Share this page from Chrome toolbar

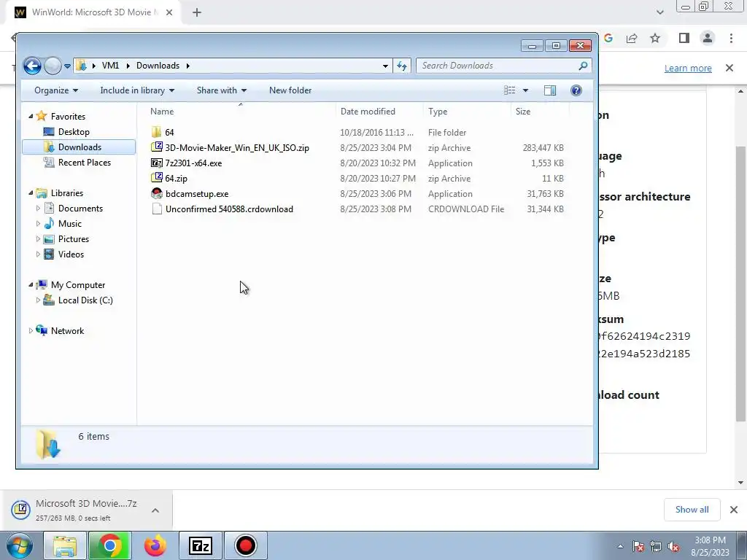coord(632,38)
